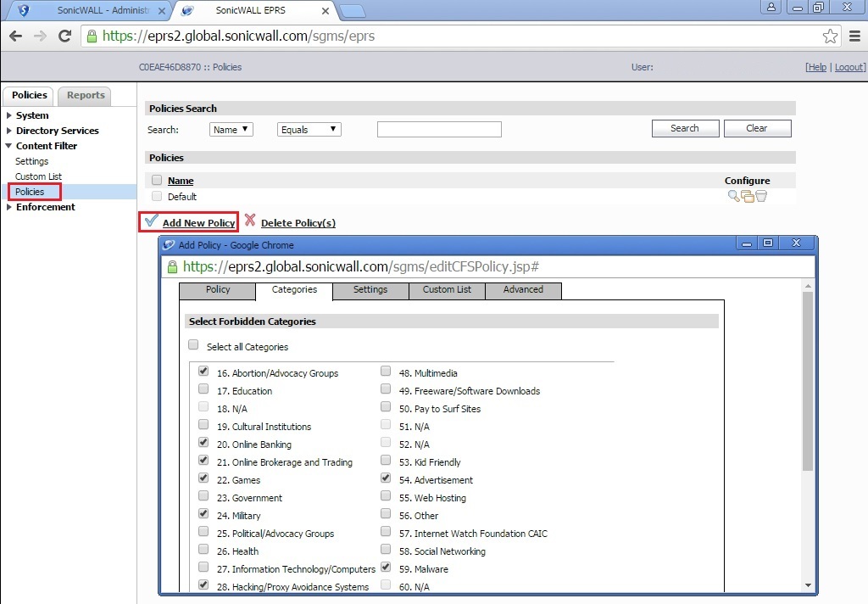This screenshot has width=868, height=604.
Task: Uncheck the 22. Games category
Action: pos(203,478)
